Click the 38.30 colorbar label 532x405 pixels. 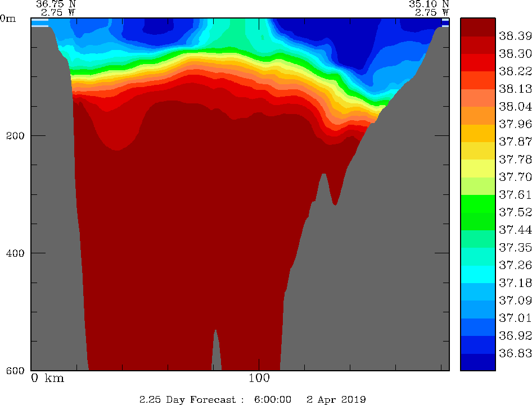[515, 53]
